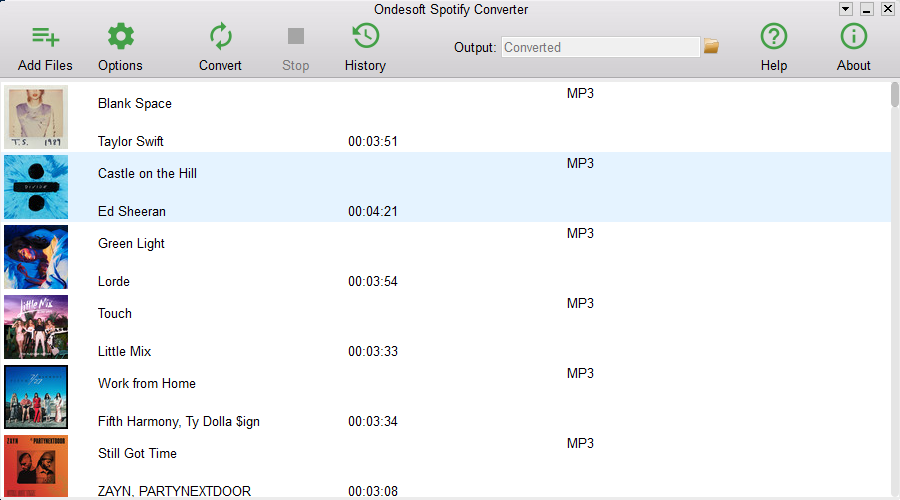Click the Castle on the Hill cover art
The width and height of the screenshot is (900, 500).
pyautogui.click(x=36, y=187)
